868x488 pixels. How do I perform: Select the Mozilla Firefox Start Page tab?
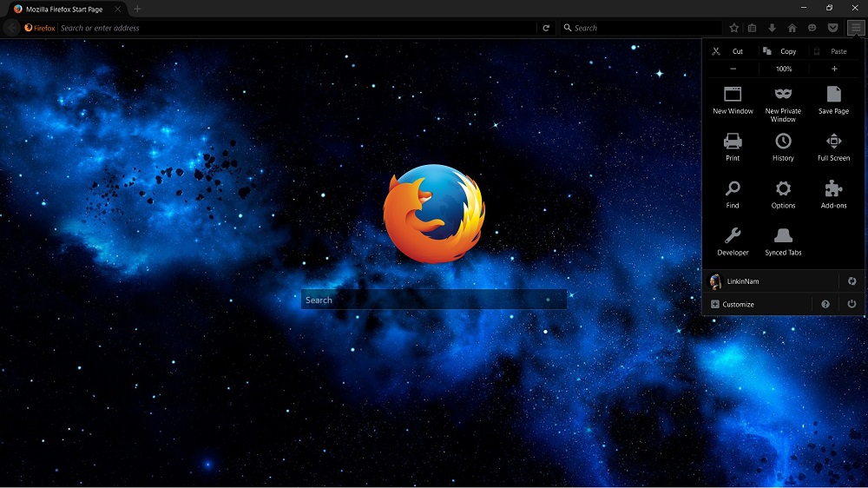[65, 9]
